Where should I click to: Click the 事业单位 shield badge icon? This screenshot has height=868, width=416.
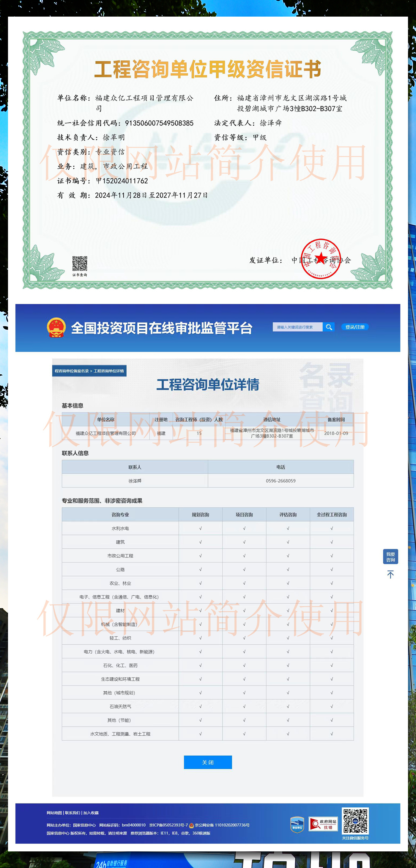(x=297, y=825)
